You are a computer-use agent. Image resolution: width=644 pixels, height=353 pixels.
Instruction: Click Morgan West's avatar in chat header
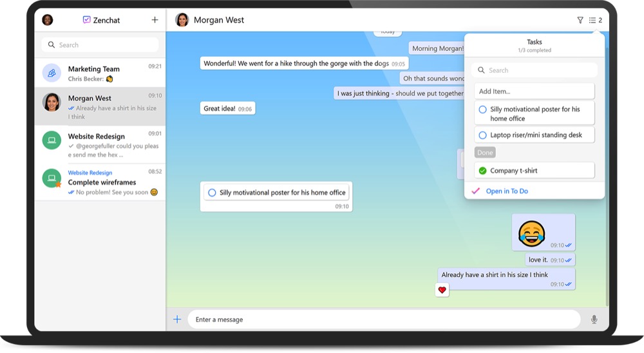[182, 20]
